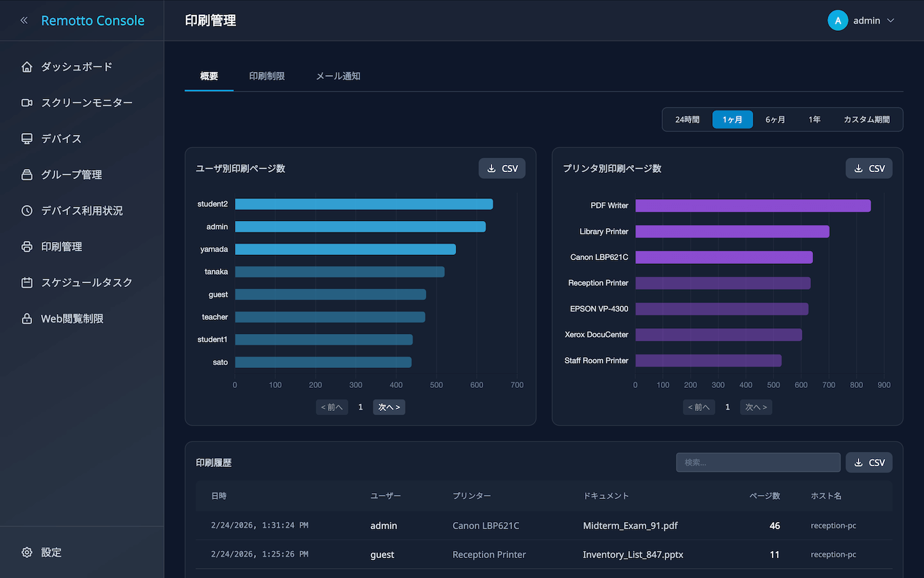Open the メール通知 tab
This screenshot has width=924, height=578.
pyautogui.click(x=338, y=76)
